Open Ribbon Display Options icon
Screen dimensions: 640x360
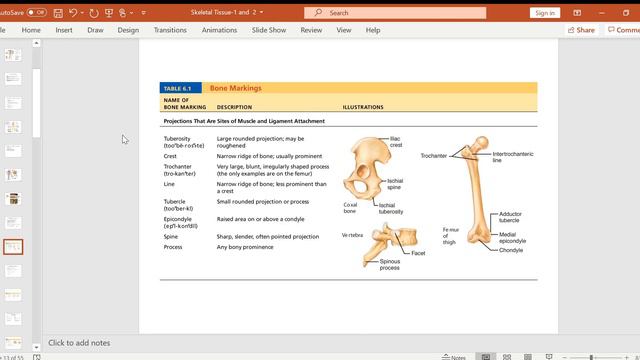[577, 13]
